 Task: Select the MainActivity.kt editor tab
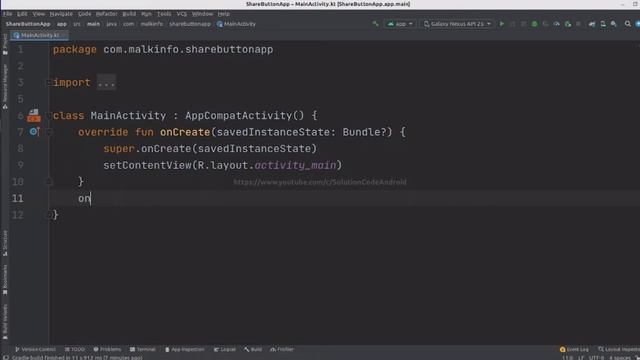pyautogui.click(x=40, y=35)
